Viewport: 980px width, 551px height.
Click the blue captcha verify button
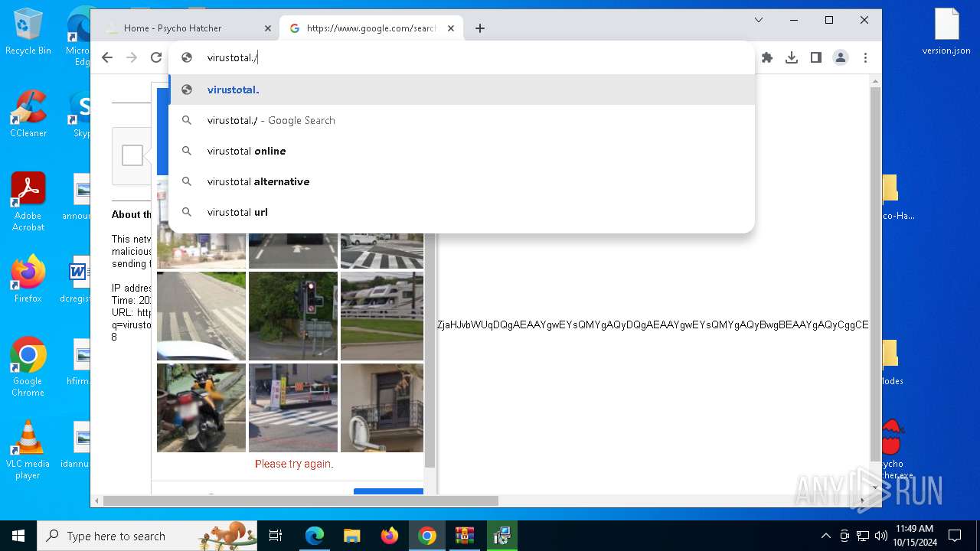[388, 491]
